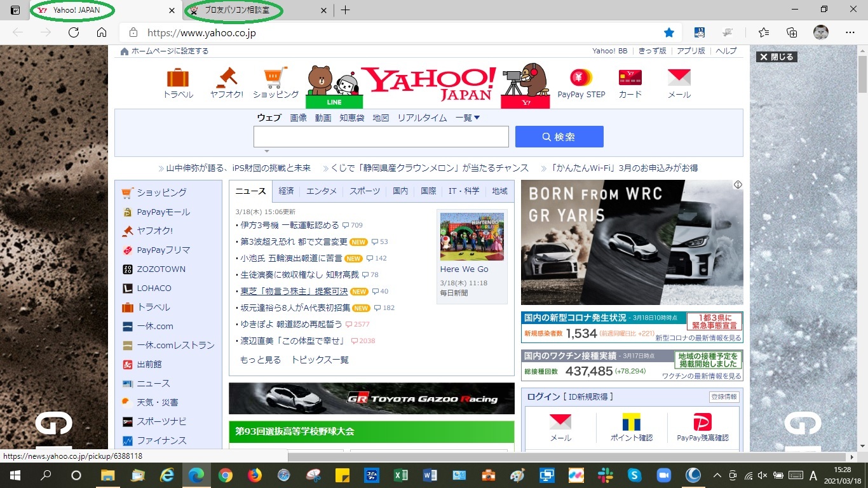Click the blue extension icon beside favorite star
Image resolution: width=868 pixels, height=488 pixels.
click(700, 32)
